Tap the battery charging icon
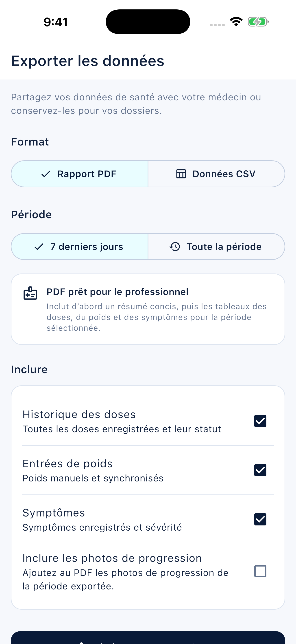The image size is (296, 644). (258, 22)
